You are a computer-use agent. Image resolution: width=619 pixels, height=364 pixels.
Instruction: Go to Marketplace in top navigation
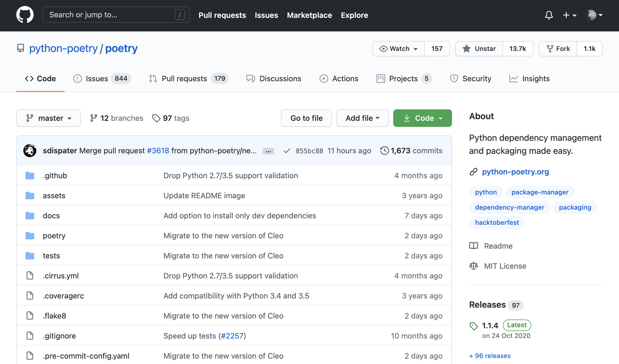(x=309, y=15)
